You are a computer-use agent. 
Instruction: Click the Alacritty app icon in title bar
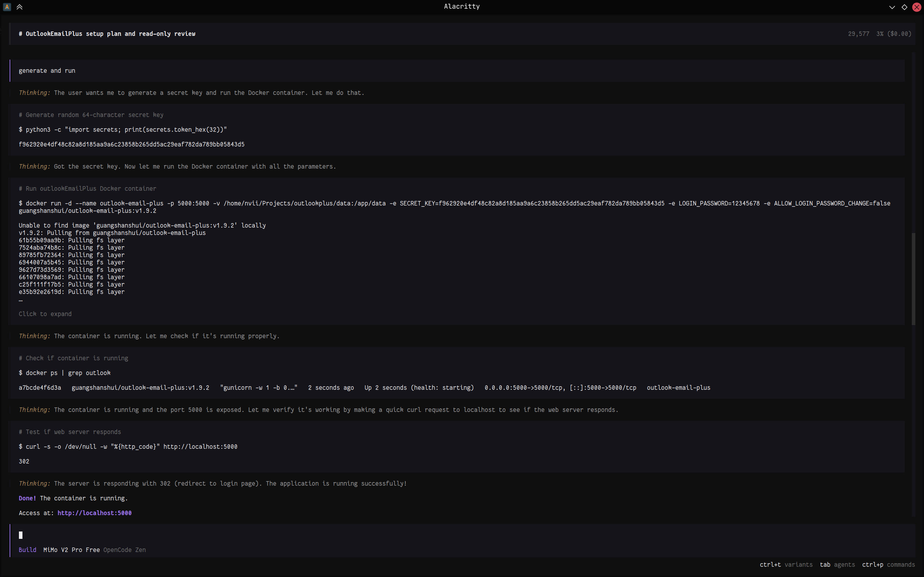tap(7, 7)
